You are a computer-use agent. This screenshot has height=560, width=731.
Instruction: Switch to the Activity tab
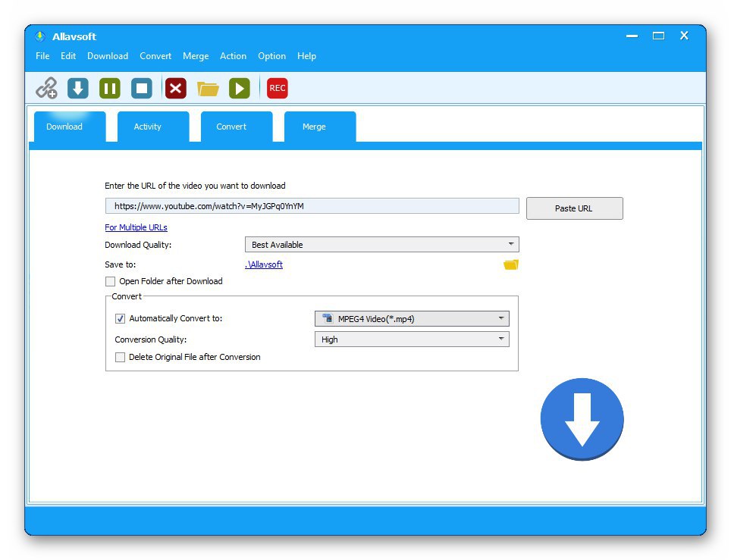click(x=153, y=127)
